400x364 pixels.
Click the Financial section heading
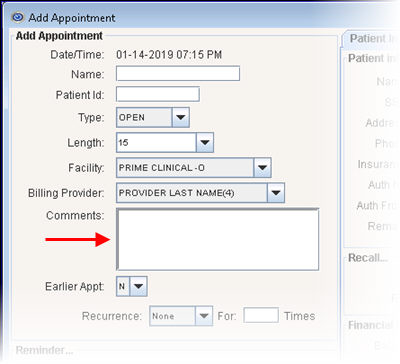371,325
